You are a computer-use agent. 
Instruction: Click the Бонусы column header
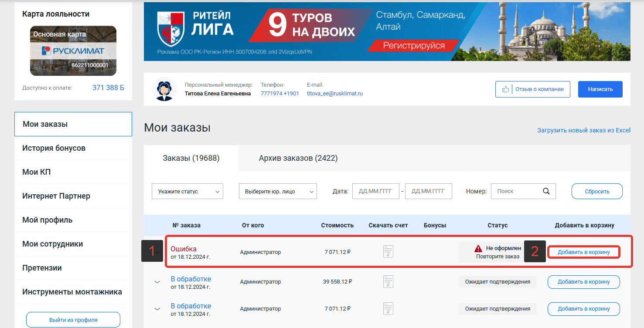435,225
